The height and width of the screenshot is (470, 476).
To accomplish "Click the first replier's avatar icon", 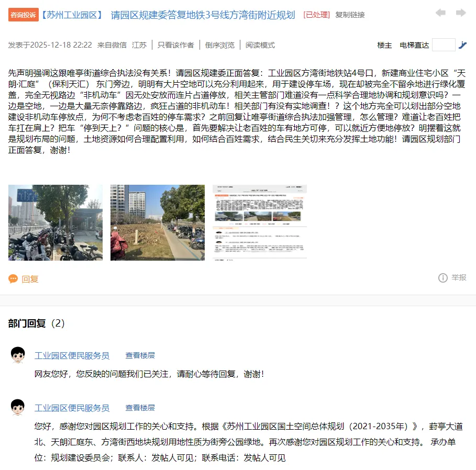I will click(x=18, y=355).
